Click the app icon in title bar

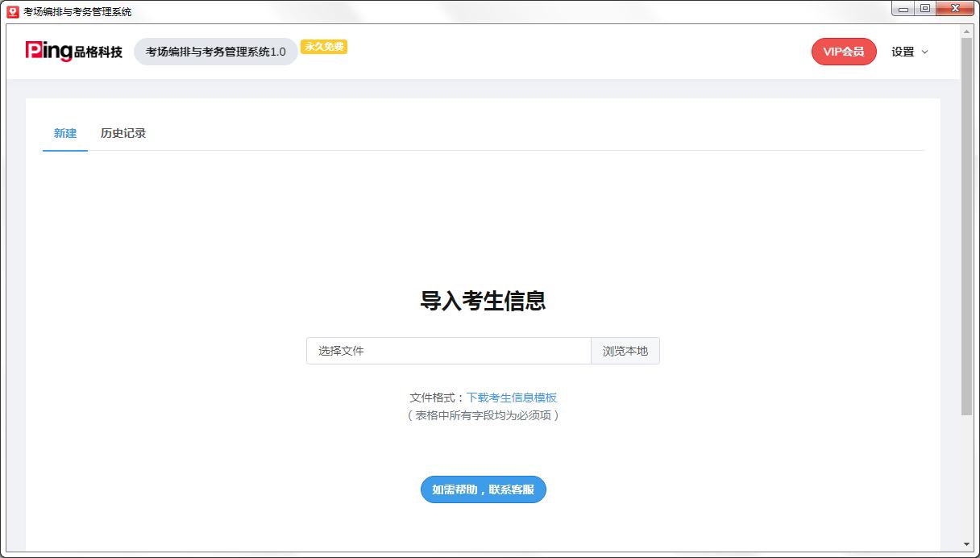(13, 11)
